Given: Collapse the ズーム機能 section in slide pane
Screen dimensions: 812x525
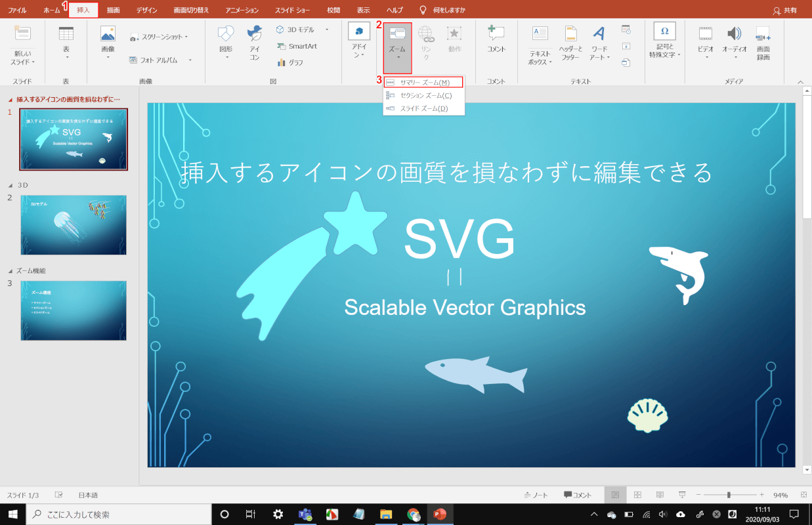Looking at the screenshot, I should pos(9,270).
